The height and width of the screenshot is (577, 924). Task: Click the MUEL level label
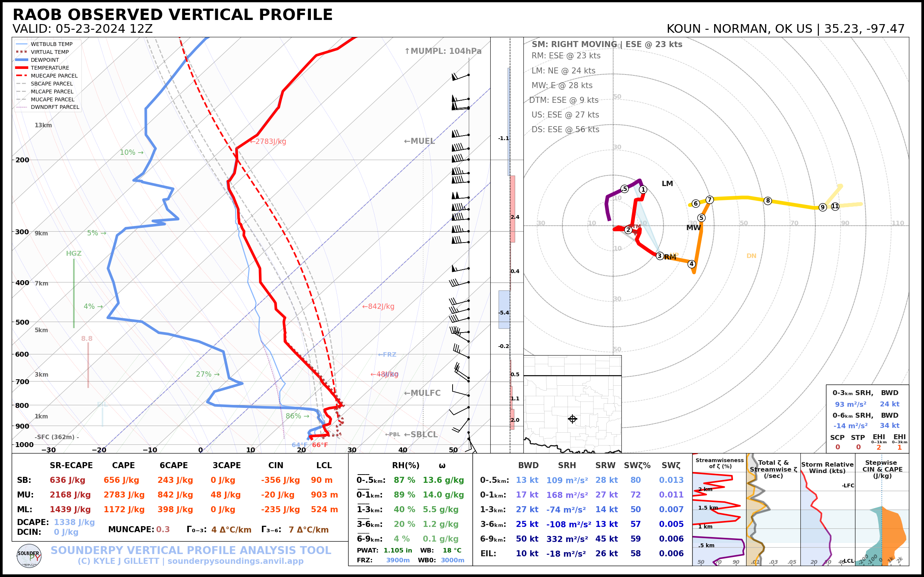tap(419, 141)
